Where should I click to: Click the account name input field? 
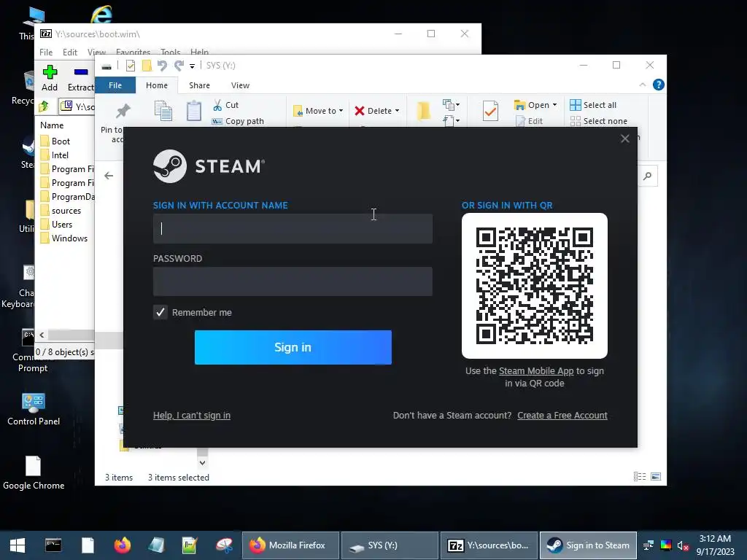(x=293, y=228)
